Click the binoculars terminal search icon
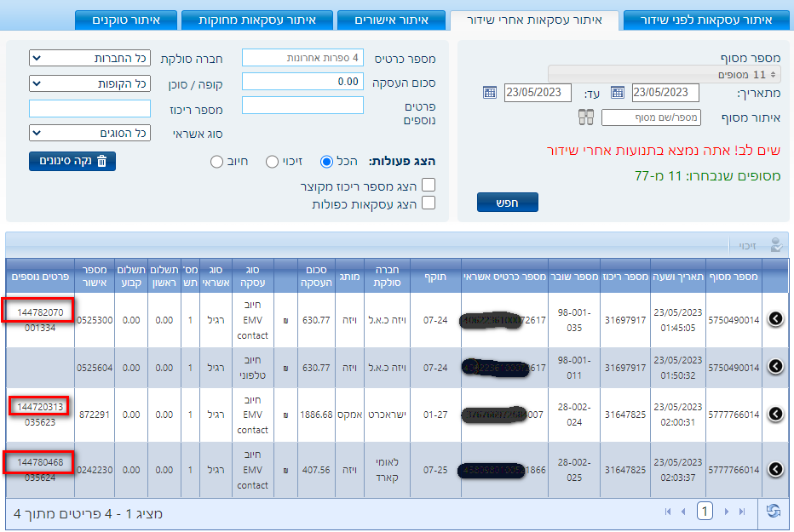Image resolution: width=794 pixels, height=532 pixels. pos(584,117)
